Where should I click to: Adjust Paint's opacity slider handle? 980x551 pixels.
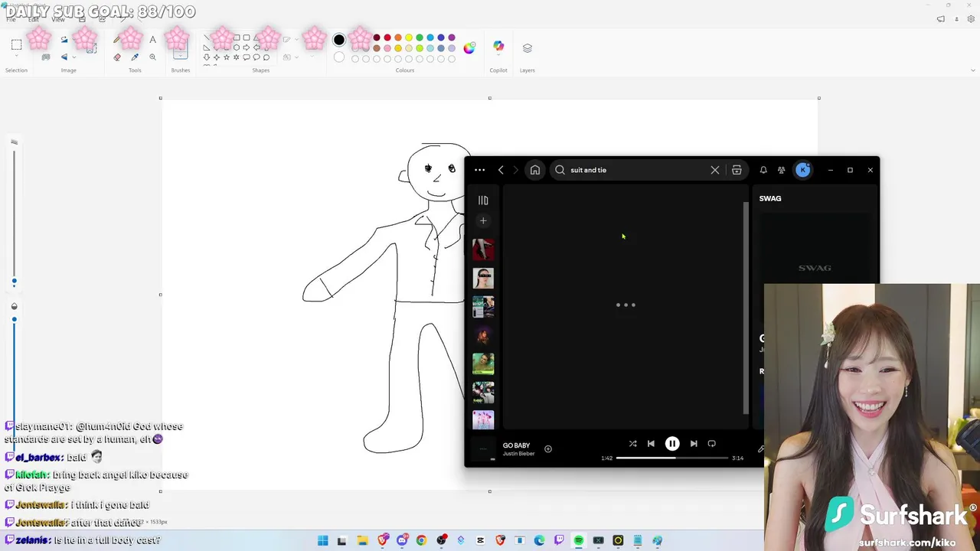[14, 319]
